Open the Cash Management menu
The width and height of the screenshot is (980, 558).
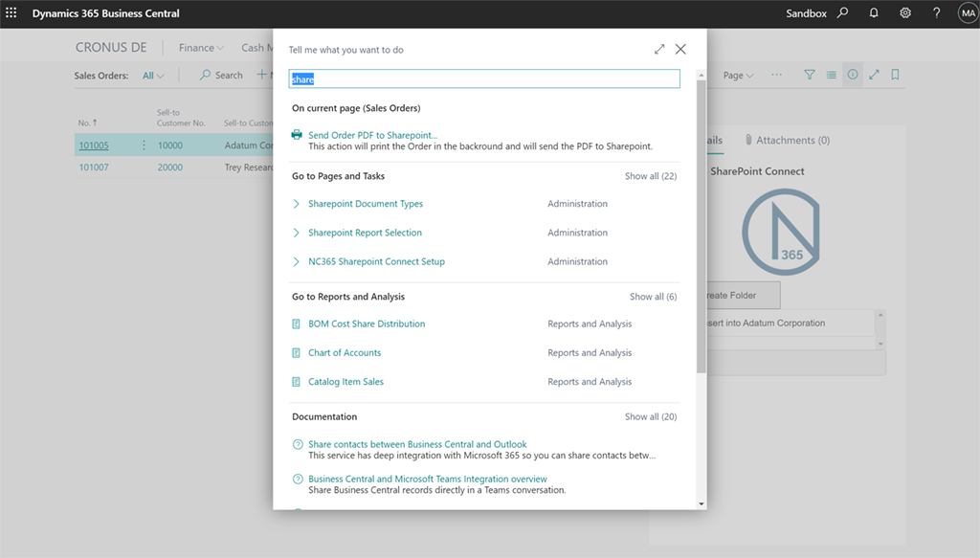[x=256, y=48]
